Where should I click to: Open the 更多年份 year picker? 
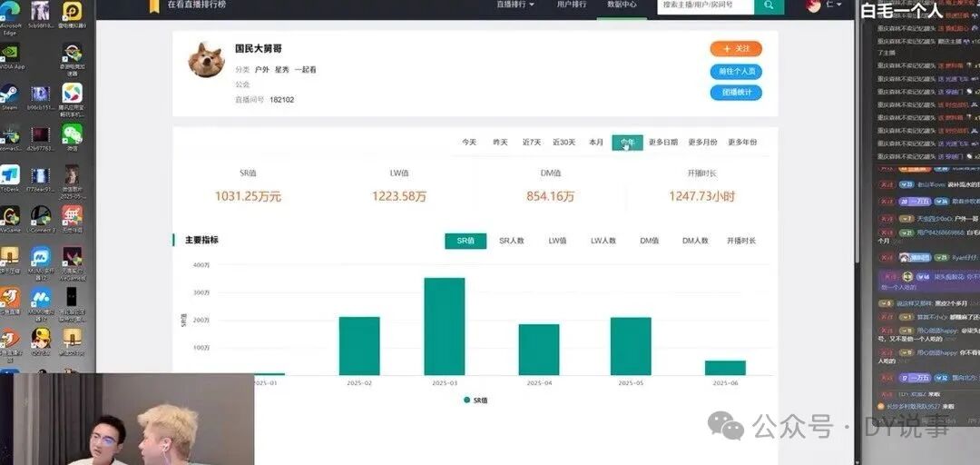click(x=742, y=142)
